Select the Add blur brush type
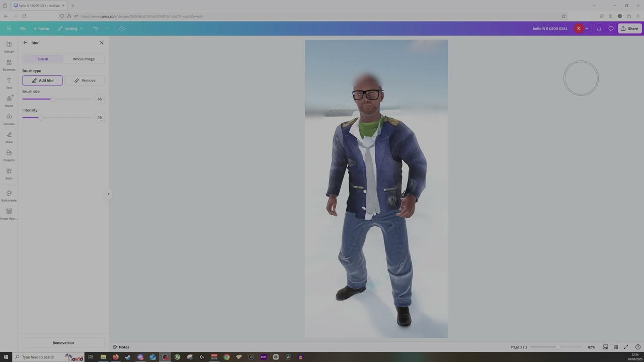The height and width of the screenshot is (362, 644). (42, 80)
